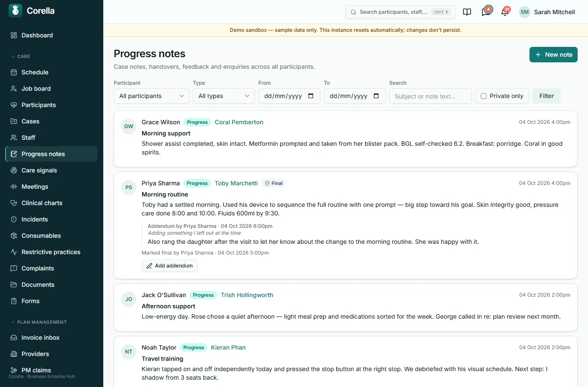The image size is (588, 387).
Task: Click the Invoice inbox tray icon
Action: click(14, 338)
